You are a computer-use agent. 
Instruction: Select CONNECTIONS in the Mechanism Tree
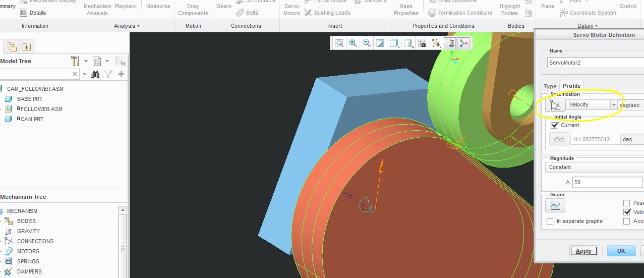[35, 241]
